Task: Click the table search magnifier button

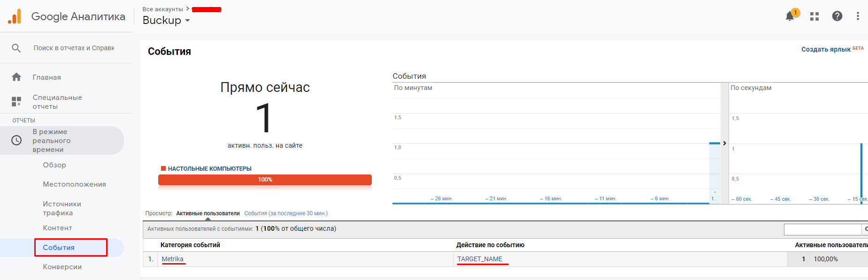Action: [x=865, y=229]
